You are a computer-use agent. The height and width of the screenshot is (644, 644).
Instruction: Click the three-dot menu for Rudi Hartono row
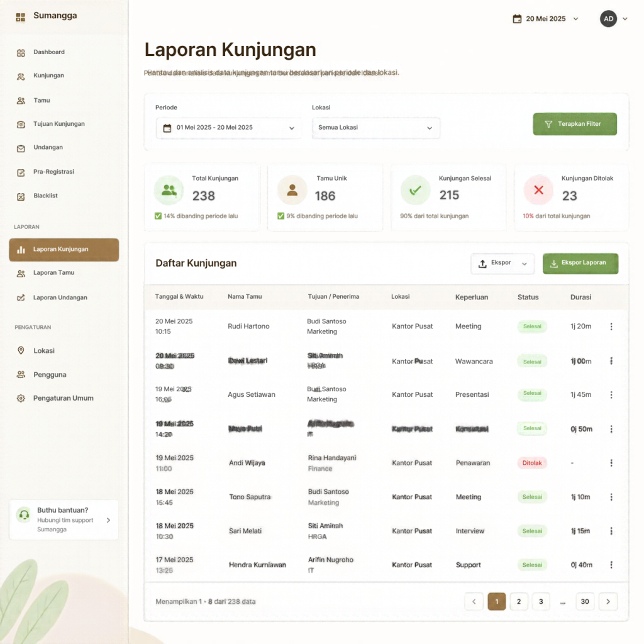tap(611, 326)
